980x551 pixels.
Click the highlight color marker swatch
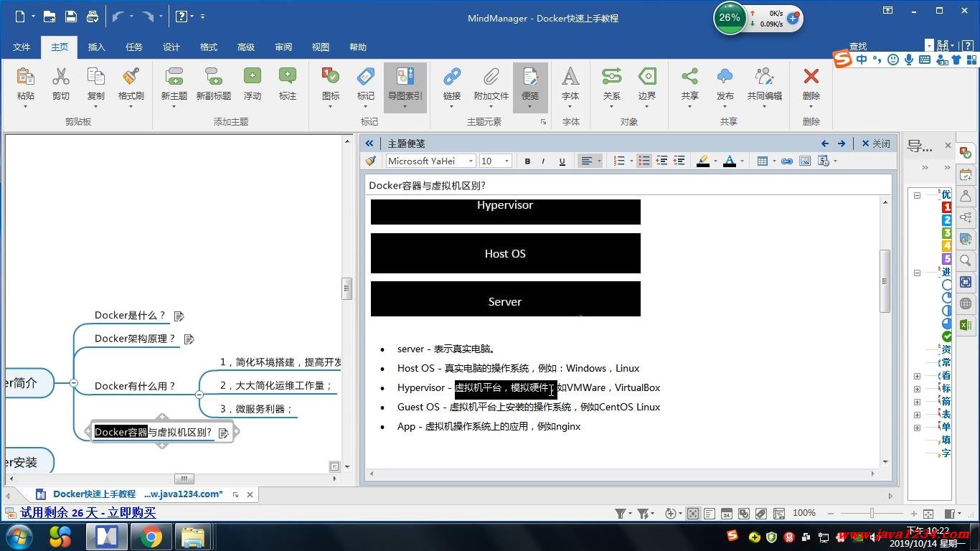(703, 161)
